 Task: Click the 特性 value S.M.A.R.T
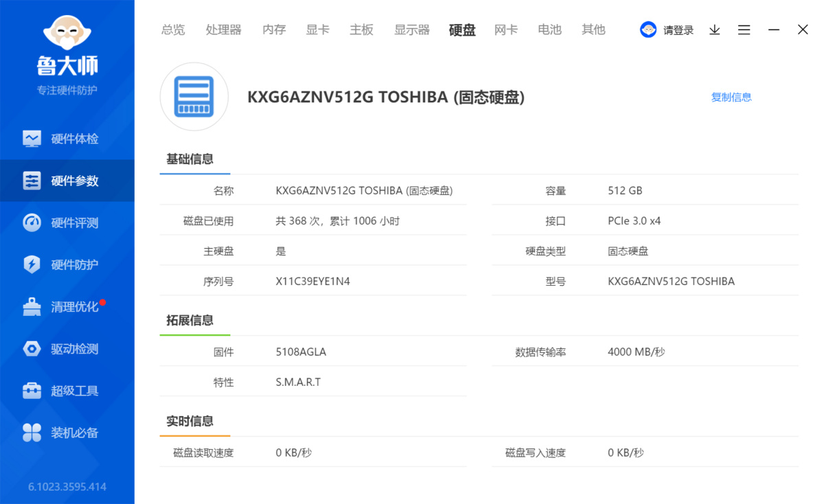point(298,382)
